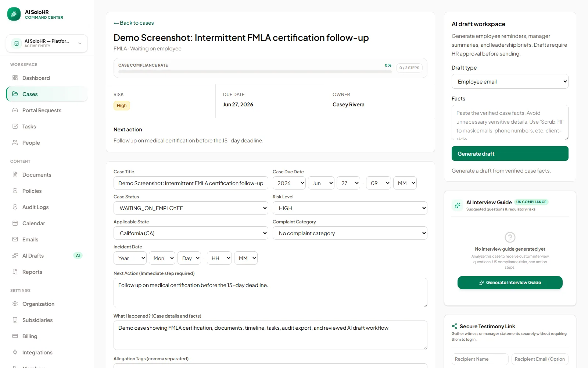Open the Applicable State dropdown
This screenshot has width=588, height=368.
(x=191, y=233)
